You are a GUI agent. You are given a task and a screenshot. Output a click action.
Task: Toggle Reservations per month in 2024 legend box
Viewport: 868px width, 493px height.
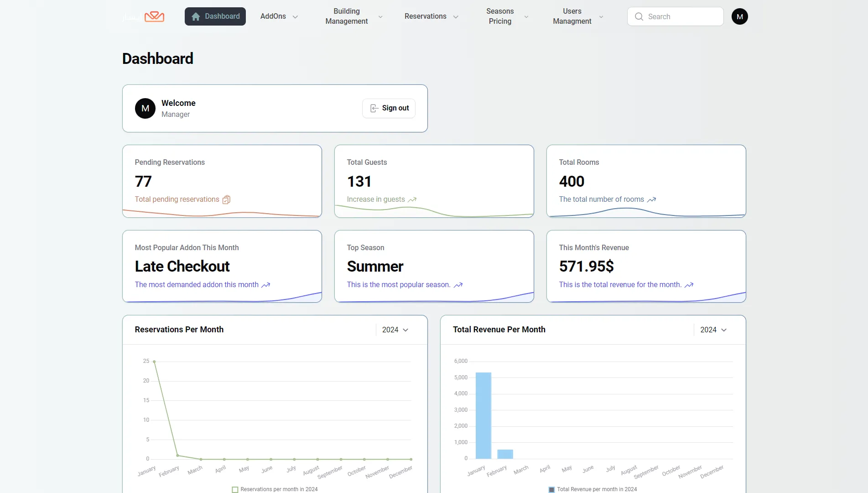pyautogui.click(x=235, y=489)
